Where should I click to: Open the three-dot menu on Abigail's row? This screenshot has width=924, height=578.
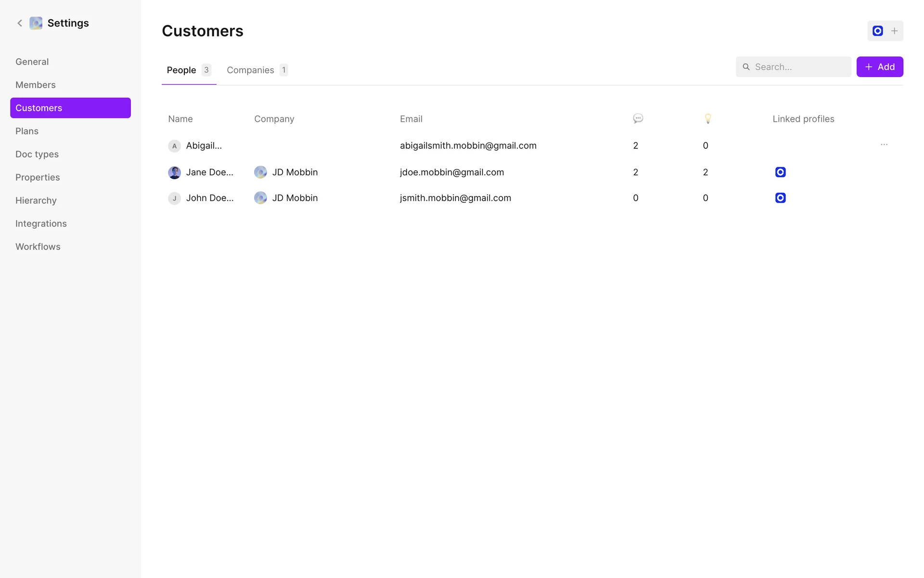point(884,144)
